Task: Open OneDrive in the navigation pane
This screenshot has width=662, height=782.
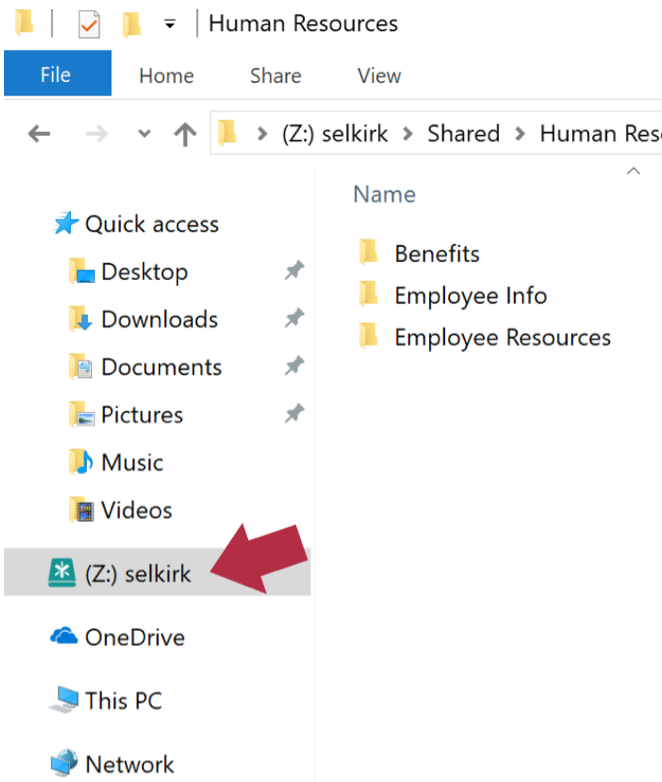Action: [134, 637]
